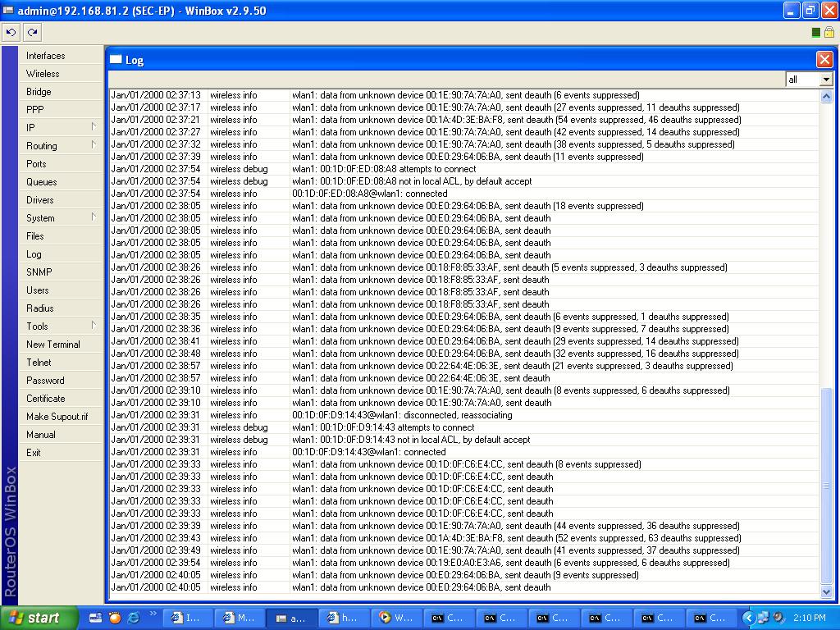Click the green status indicator square

[816, 33]
